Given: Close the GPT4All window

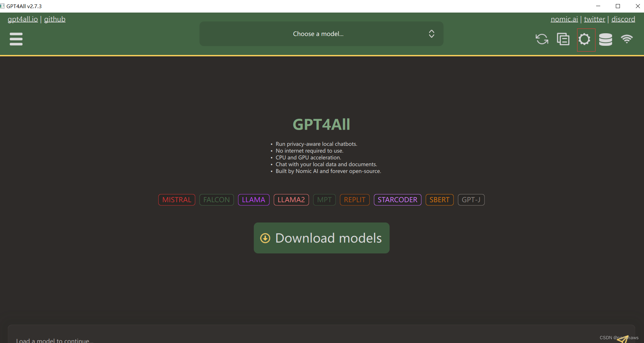Looking at the screenshot, I should (x=637, y=6).
